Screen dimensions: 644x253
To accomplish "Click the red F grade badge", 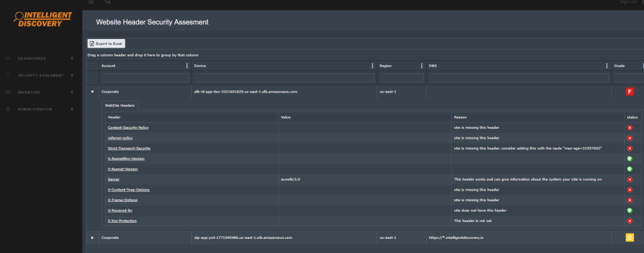I will point(630,91).
